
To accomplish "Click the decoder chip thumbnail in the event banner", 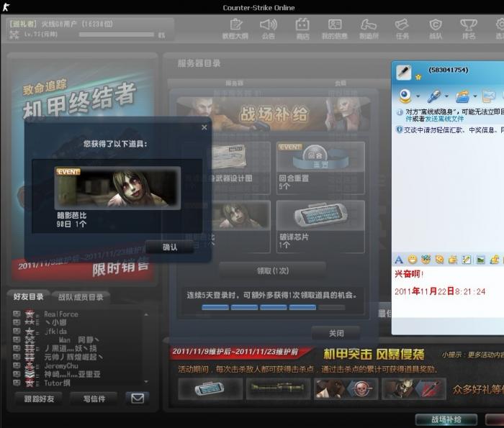I will pyautogui.click(x=210, y=389).
